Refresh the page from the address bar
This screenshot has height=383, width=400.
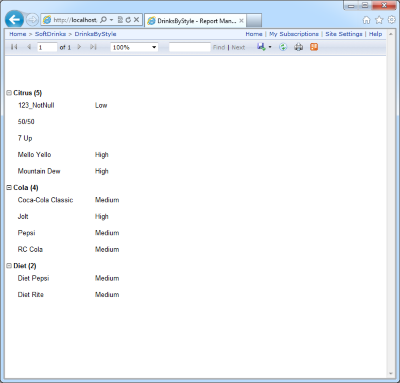pyautogui.click(x=128, y=20)
